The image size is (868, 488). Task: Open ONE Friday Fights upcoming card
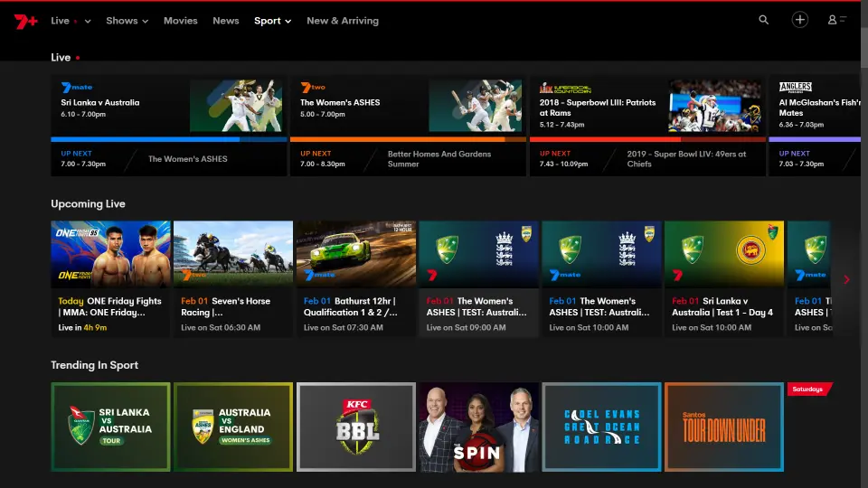tap(110, 279)
